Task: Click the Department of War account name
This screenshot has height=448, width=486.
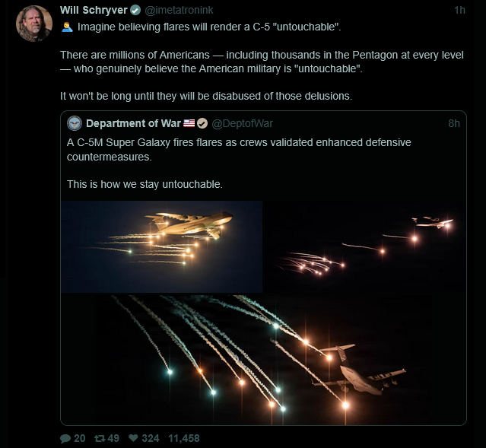Action: (x=132, y=123)
